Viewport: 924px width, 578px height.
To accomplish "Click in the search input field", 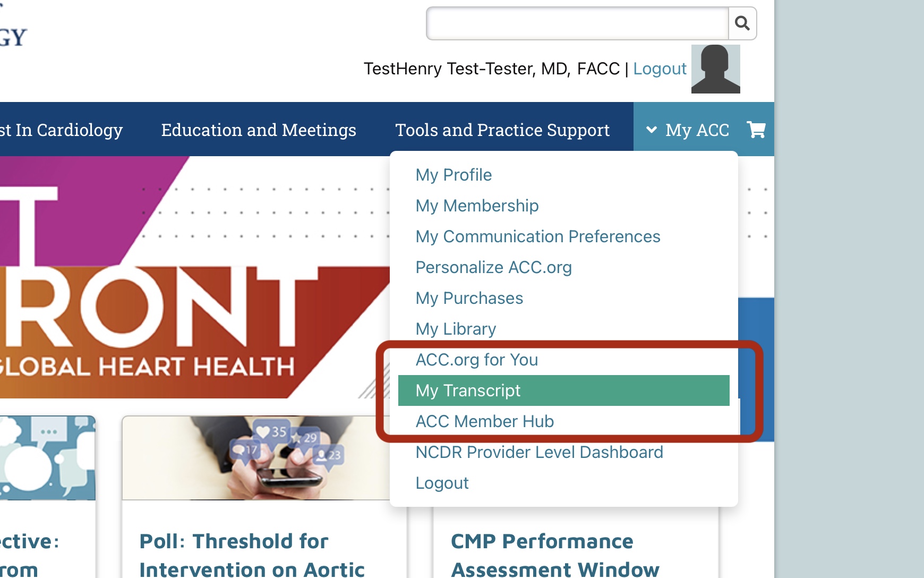I will tap(577, 23).
